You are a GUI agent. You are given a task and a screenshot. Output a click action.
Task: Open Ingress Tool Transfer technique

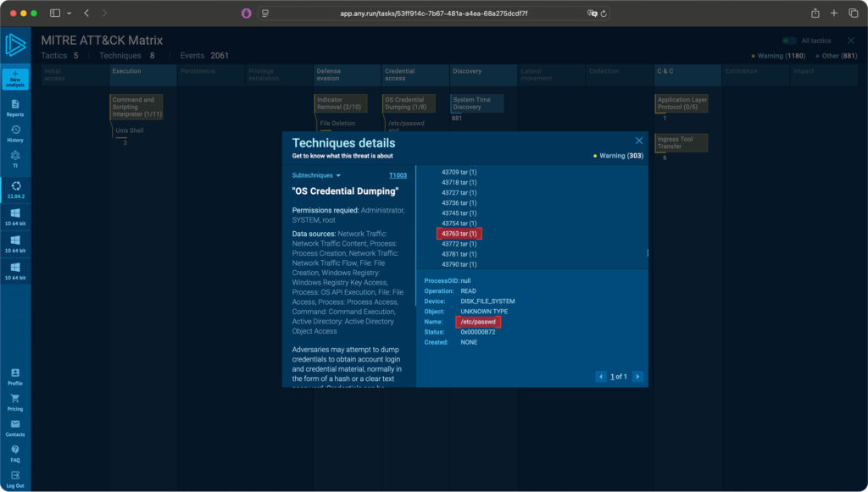point(682,142)
